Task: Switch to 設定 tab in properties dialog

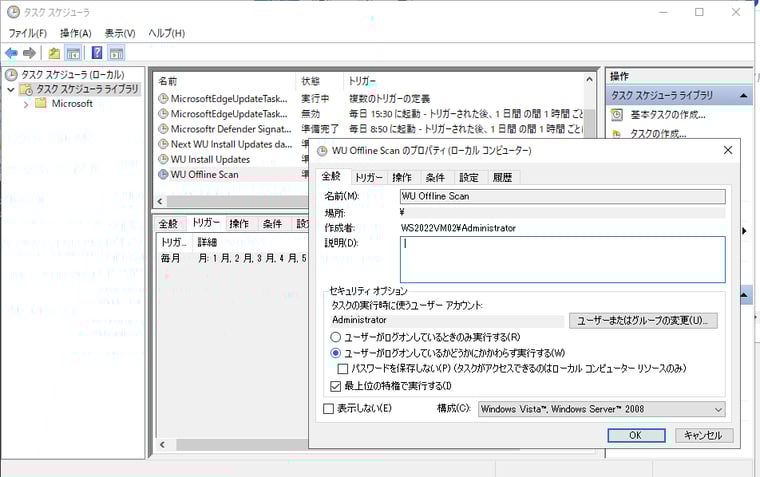Action: pos(469,177)
